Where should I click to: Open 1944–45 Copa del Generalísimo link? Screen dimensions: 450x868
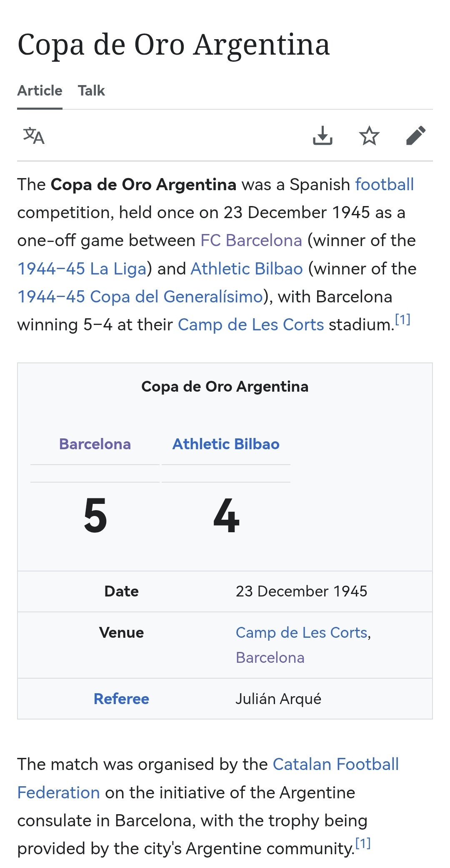point(140,297)
